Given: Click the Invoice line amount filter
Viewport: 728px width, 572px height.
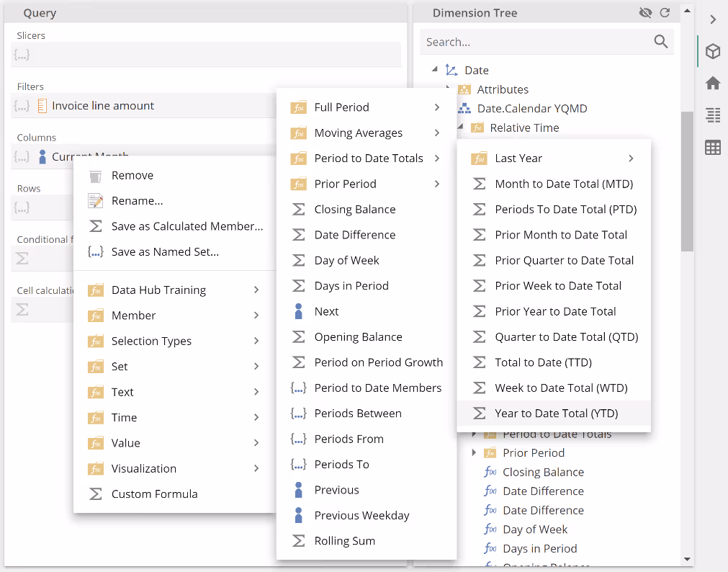Looking at the screenshot, I should tap(103, 106).
